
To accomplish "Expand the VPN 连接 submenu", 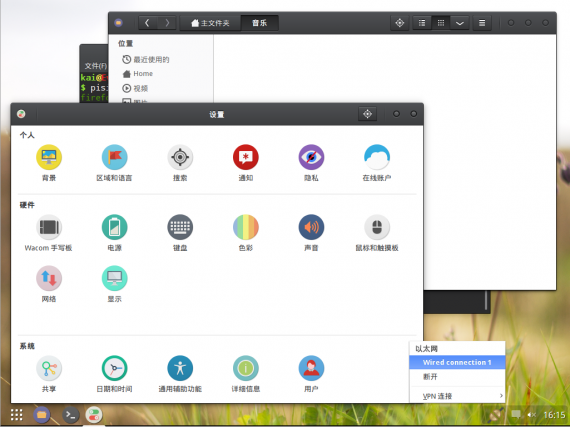I will pyautogui.click(x=457, y=396).
